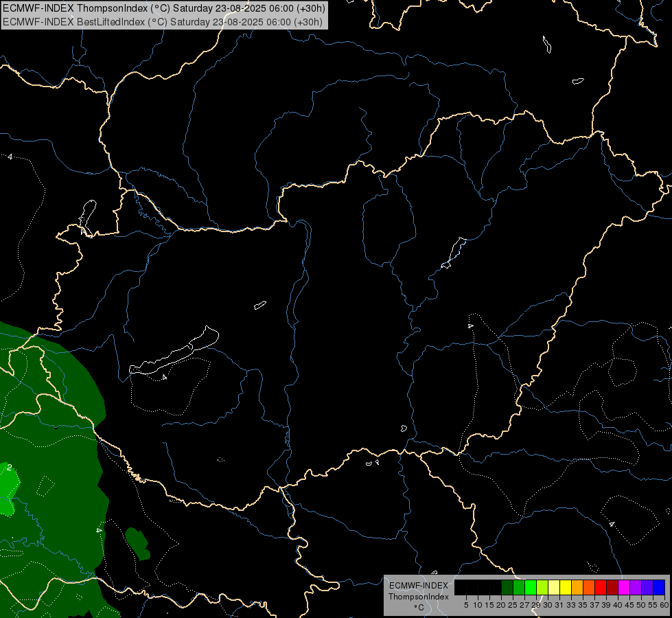Select the pure yellow 31-33 legend swatch
The image size is (672, 618).
click(566, 588)
